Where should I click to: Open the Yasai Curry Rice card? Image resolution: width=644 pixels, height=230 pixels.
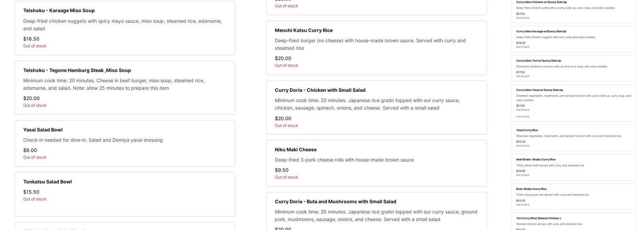(573, 138)
